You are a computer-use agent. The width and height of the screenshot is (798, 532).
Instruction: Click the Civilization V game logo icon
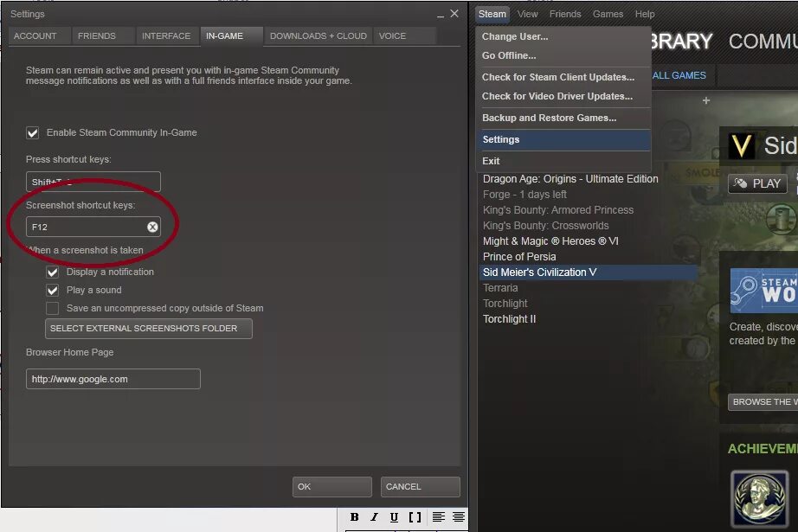[x=741, y=146]
